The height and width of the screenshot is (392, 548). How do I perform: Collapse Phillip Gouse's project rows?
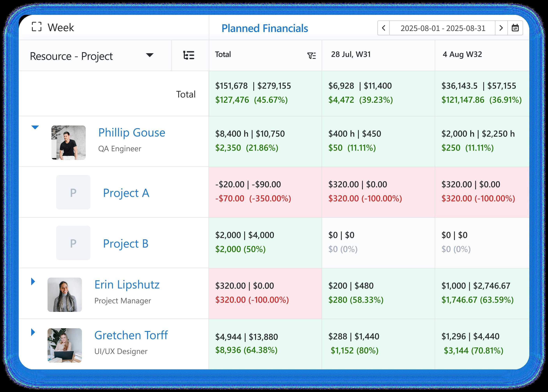click(x=35, y=127)
